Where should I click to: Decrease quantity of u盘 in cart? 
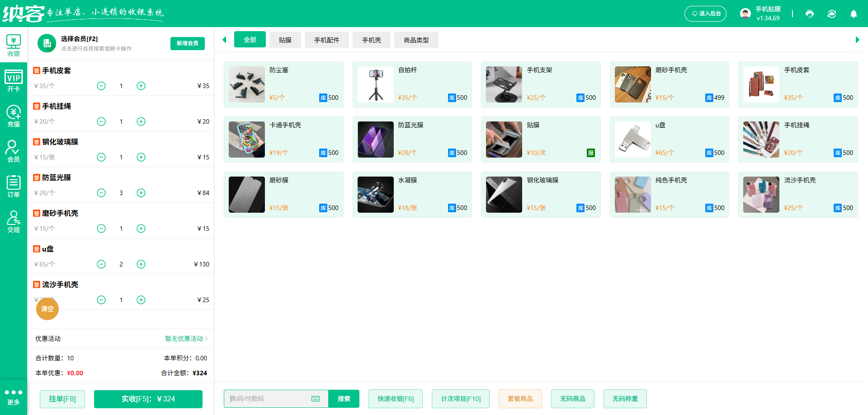tap(101, 264)
